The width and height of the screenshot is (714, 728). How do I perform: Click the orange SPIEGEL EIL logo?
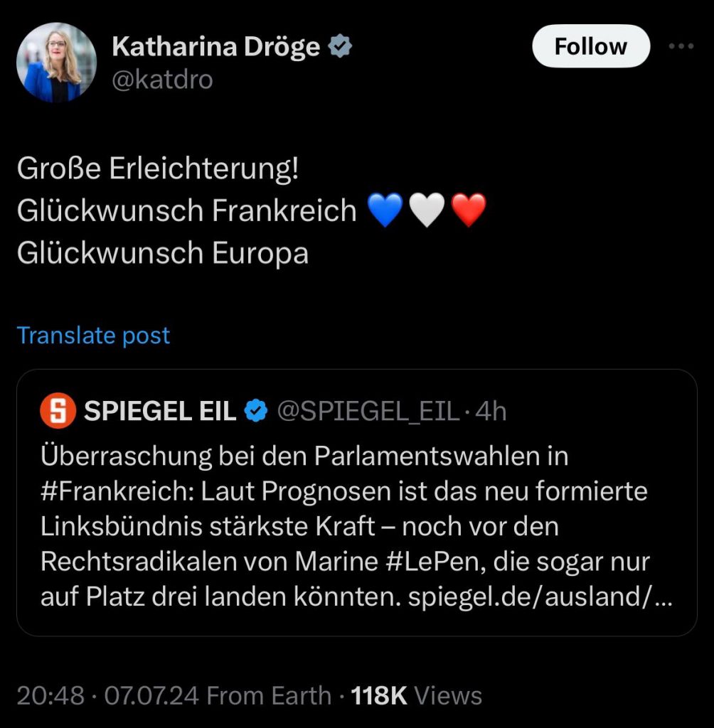click(x=58, y=411)
